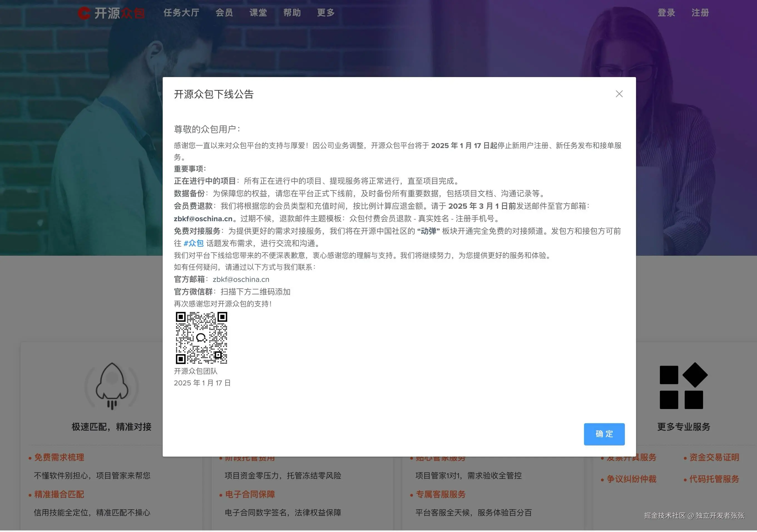757x532 pixels.
Task: Open the 课堂 navigation item
Action: click(258, 13)
